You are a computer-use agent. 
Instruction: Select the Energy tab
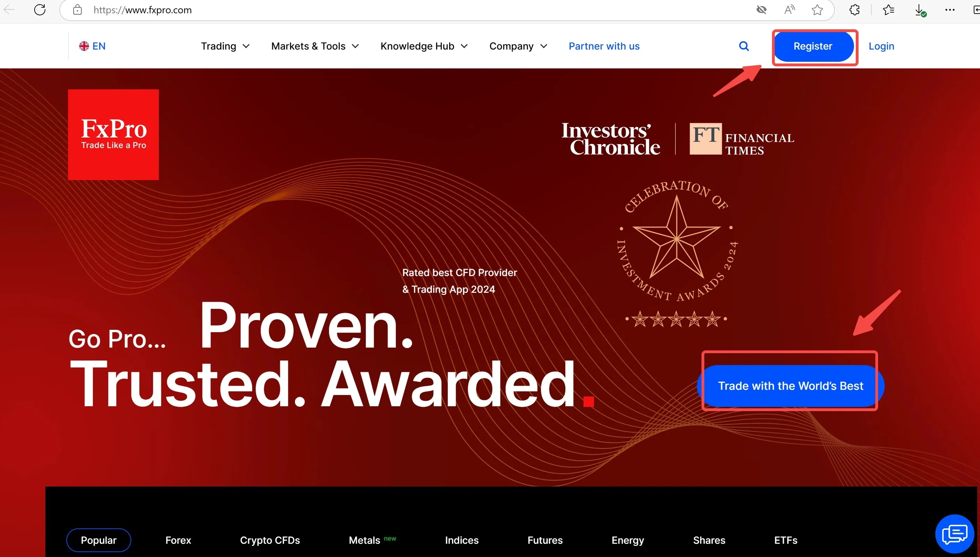[628, 540]
